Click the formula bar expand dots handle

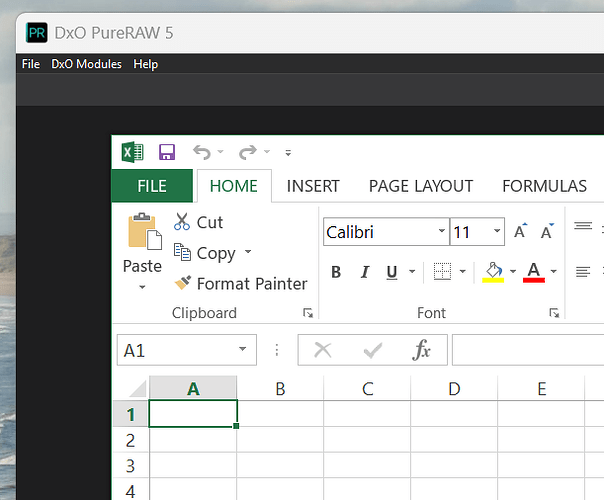[x=277, y=350]
